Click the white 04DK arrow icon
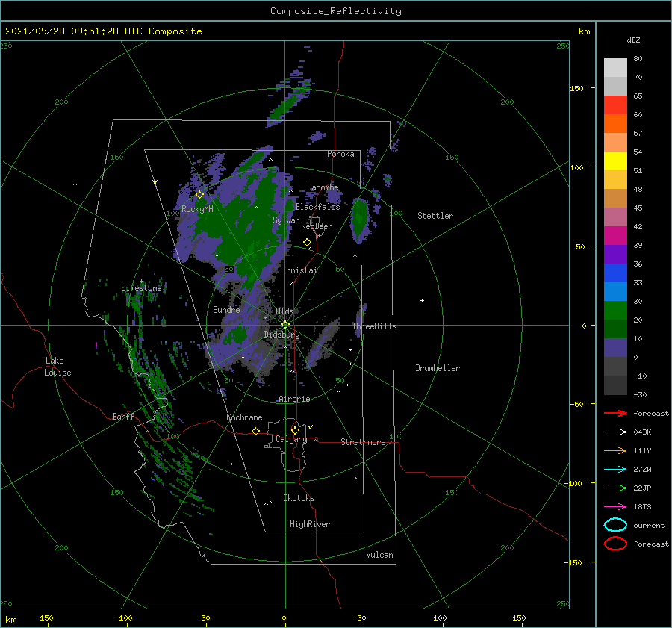The width and height of the screenshot is (672, 628). tap(615, 432)
